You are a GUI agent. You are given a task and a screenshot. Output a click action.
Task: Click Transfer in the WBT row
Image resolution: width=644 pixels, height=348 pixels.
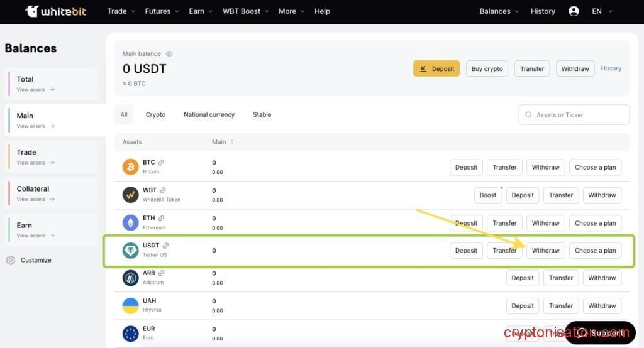tap(560, 195)
